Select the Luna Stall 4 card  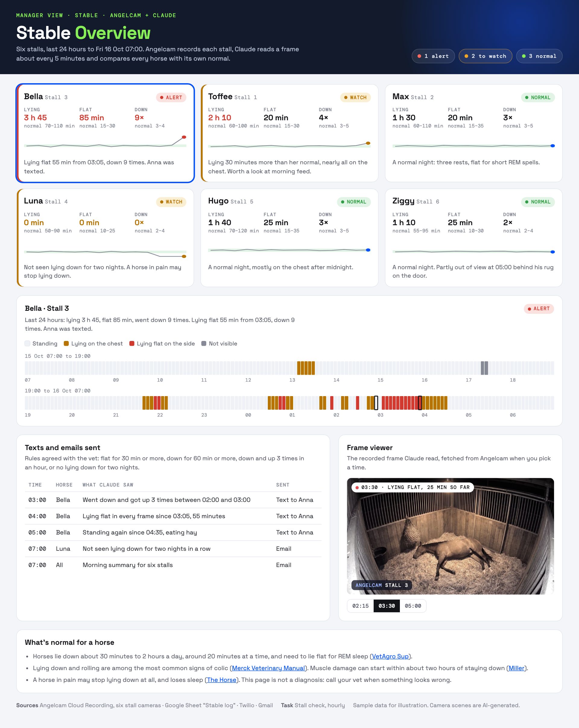tap(105, 238)
